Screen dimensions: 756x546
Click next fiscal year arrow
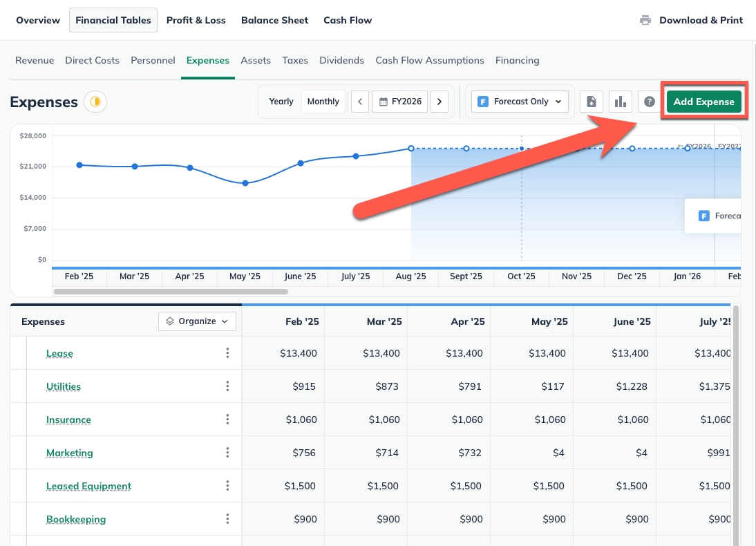440,102
